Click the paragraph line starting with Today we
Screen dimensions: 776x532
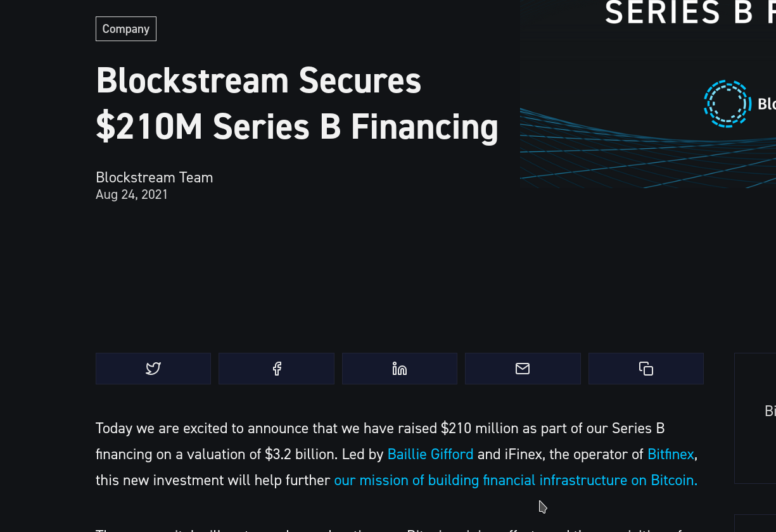(x=380, y=428)
